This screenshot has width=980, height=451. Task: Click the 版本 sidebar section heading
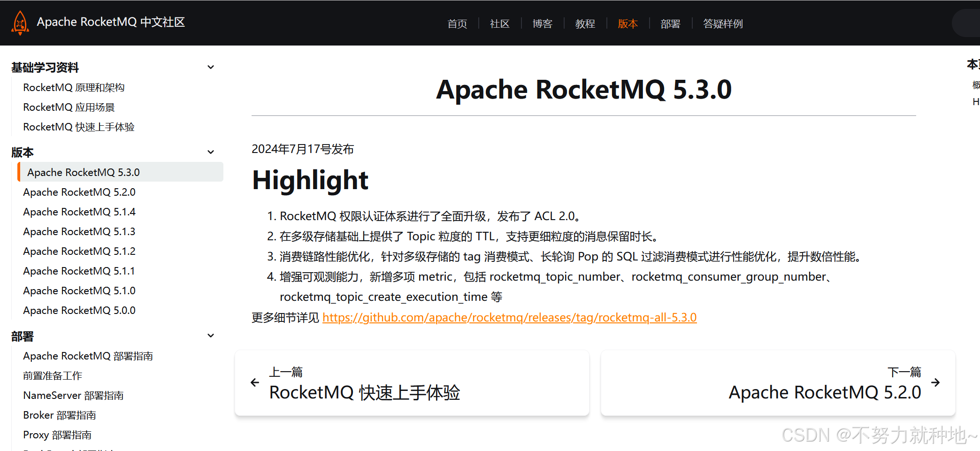(x=23, y=153)
